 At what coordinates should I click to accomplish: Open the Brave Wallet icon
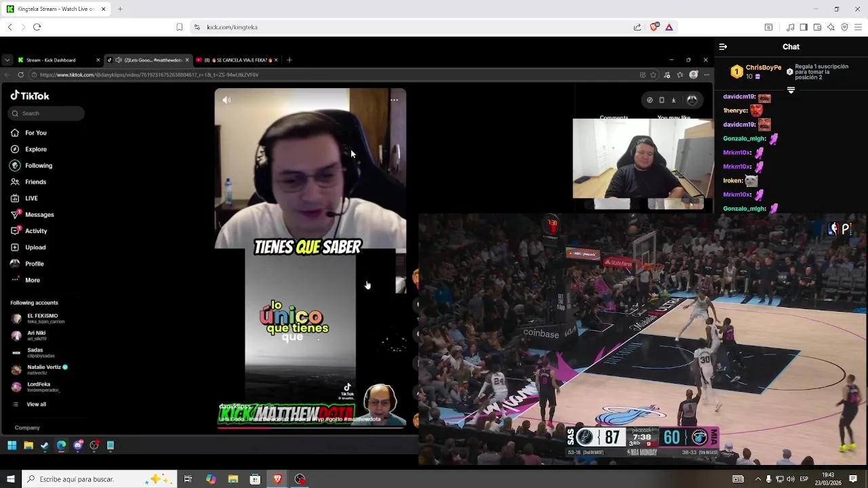click(x=817, y=27)
